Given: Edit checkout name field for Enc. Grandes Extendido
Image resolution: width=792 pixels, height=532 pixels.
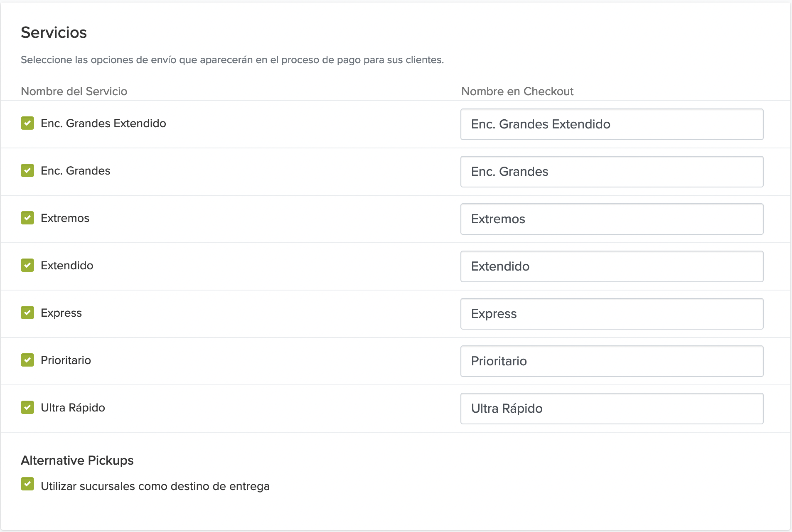Looking at the screenshot, I should click(612, 124).
